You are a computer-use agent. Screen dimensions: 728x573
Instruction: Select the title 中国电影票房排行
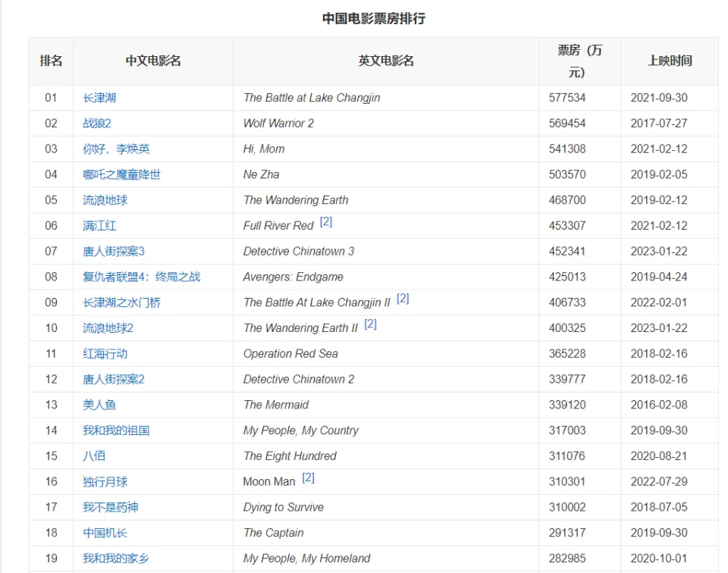coord(374,18)
